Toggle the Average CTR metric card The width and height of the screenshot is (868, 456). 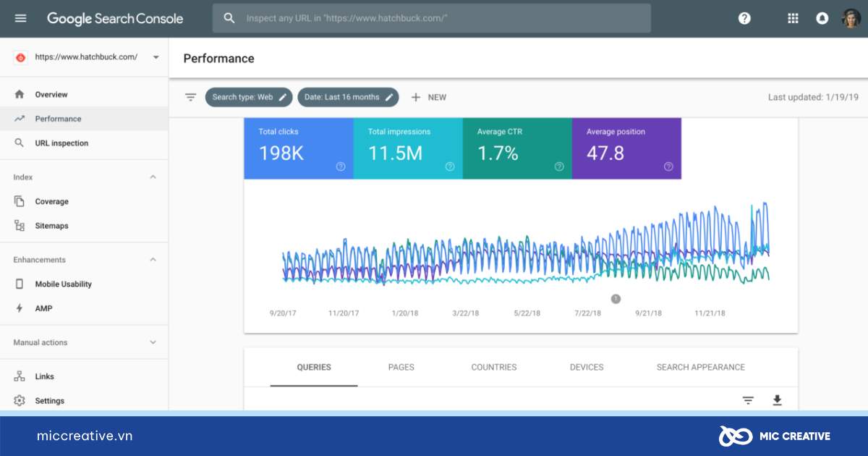(x=517, y=148)
